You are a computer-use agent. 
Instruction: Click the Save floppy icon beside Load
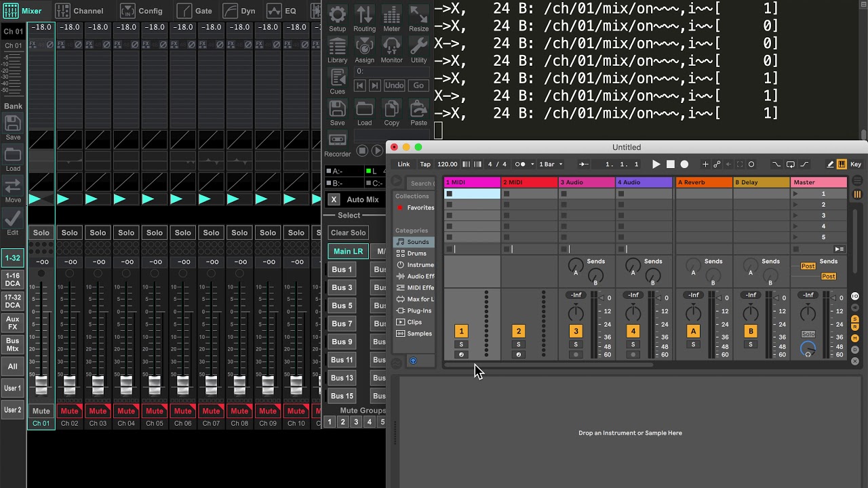coord(337,113)
